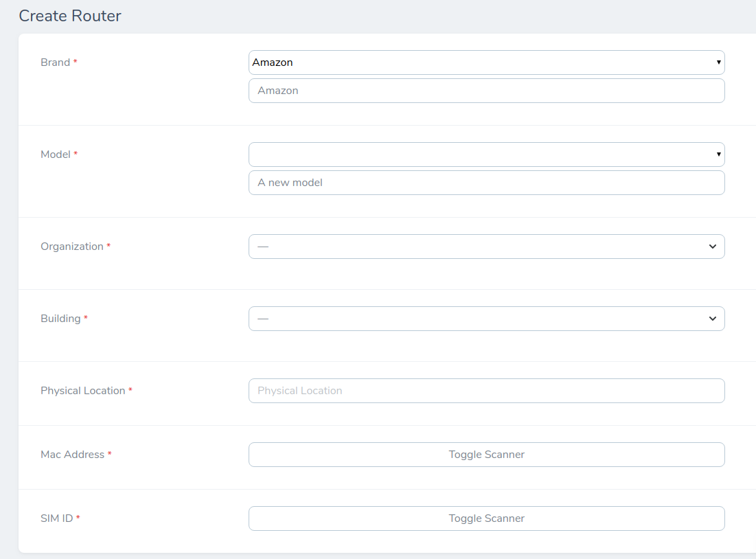Toggle the Mac Address scanner

pyautogui.click(x=486, y=455)
